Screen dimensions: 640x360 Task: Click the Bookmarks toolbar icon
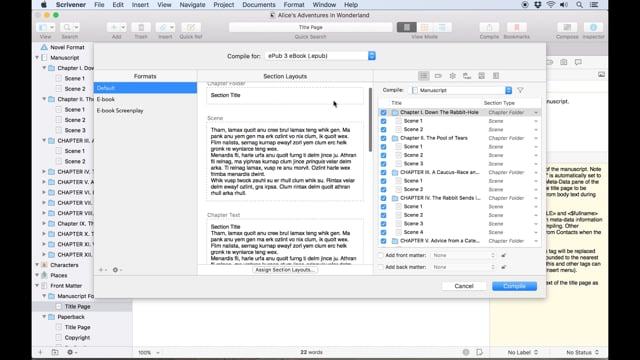coord(516,27)
